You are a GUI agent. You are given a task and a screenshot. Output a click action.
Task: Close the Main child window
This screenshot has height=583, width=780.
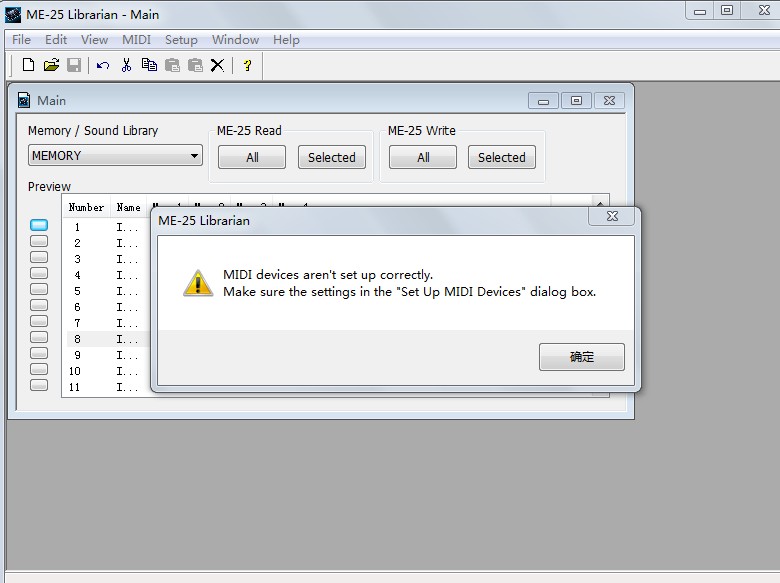pyautogui.click(x=609, y=100)
